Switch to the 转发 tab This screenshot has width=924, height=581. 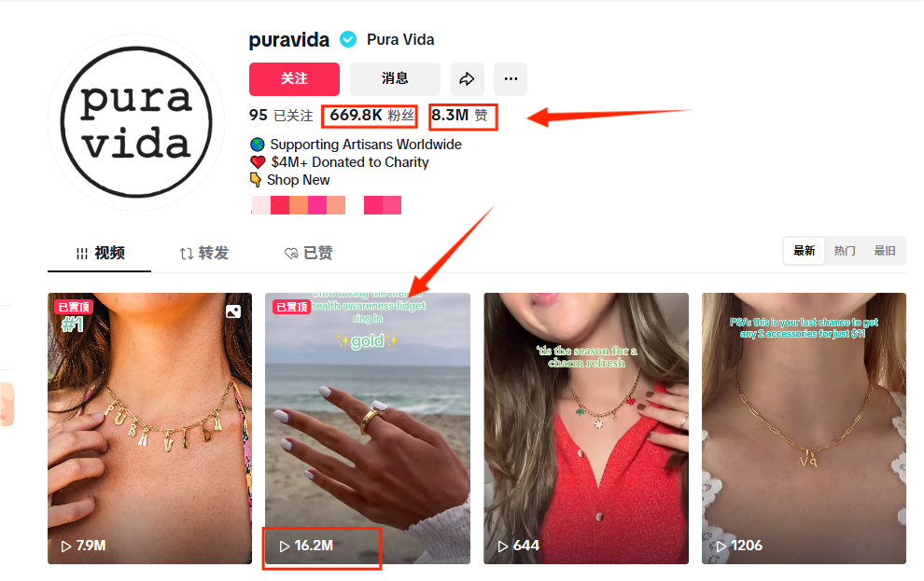click(203, 253)
